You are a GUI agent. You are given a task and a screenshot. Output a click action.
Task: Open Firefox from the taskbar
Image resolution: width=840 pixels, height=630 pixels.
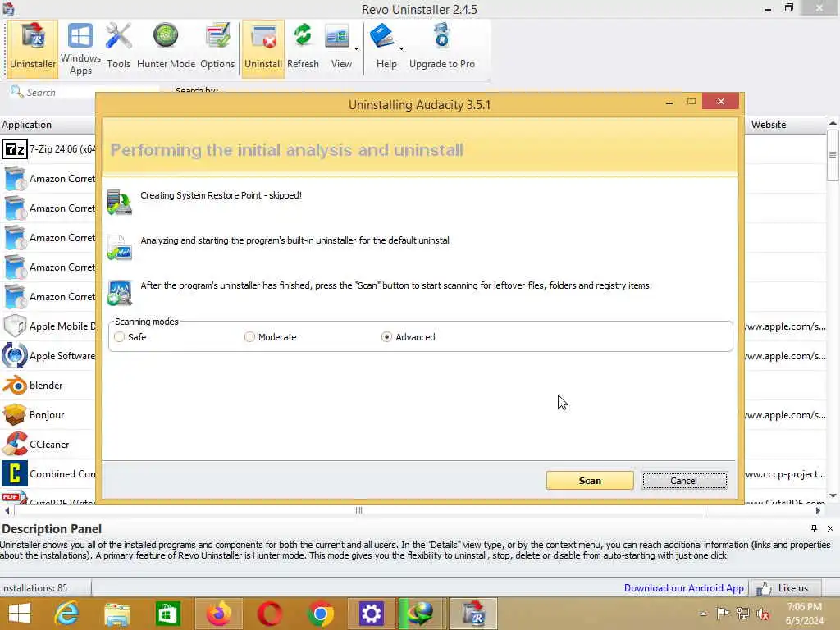pos(218,614)
